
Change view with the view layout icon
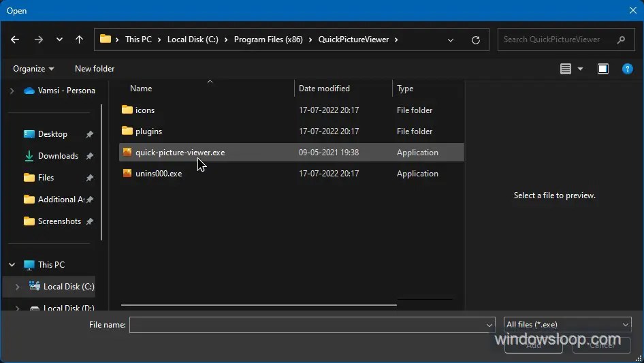pos(566,69)
